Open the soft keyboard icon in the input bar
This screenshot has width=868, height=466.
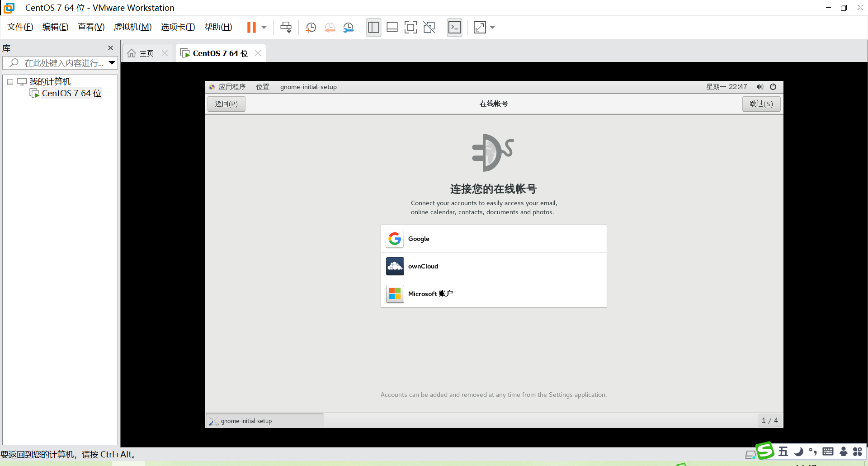[828, 452]
